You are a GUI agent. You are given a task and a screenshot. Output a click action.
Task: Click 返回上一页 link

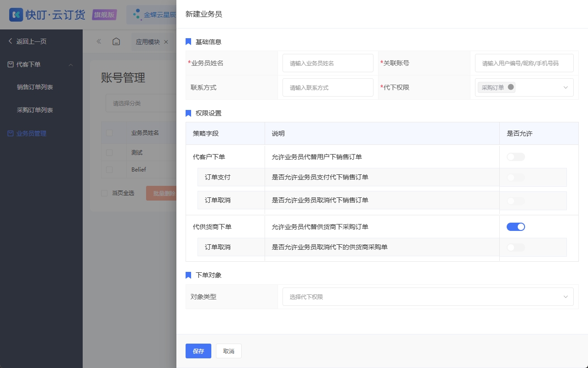point(31,41)
